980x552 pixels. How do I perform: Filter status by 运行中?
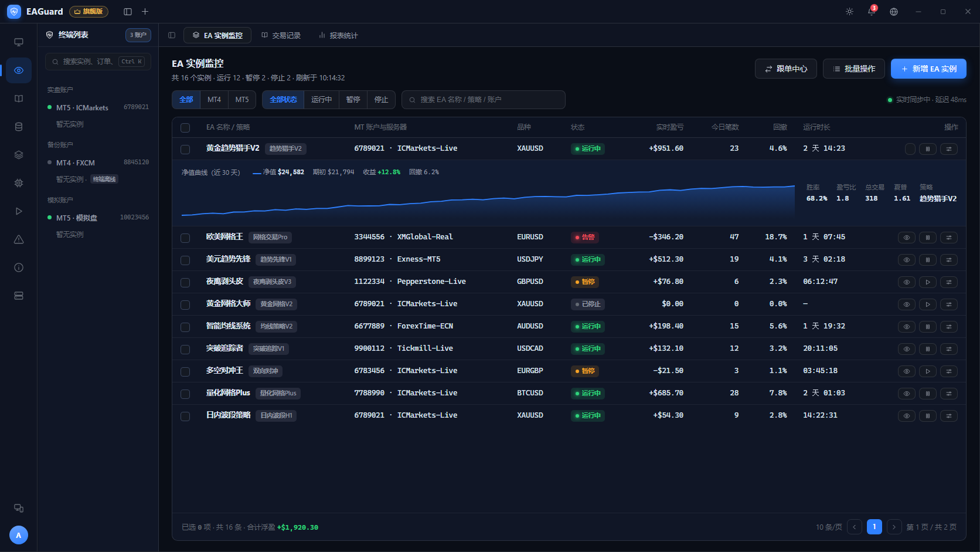[321, 100]
